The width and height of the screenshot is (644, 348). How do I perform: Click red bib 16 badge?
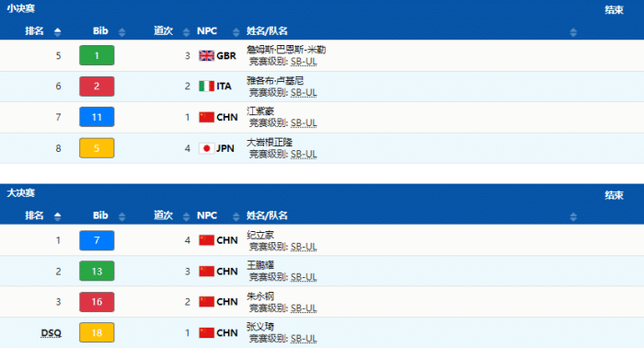point(97,302)
